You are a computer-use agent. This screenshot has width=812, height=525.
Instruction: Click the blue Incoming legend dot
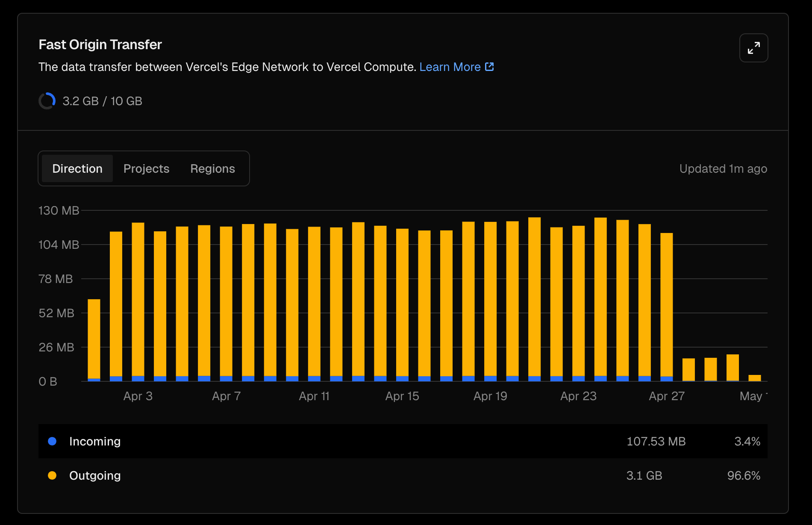52,441
